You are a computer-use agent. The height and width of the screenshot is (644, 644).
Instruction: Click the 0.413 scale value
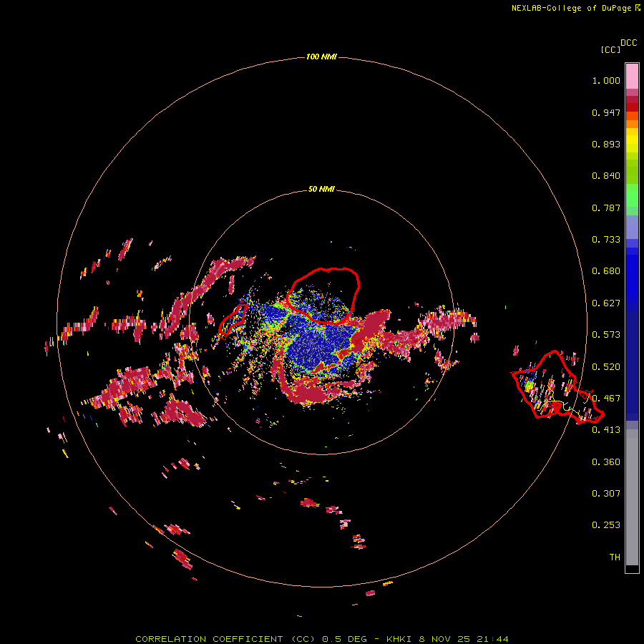(x=606, y=430)
